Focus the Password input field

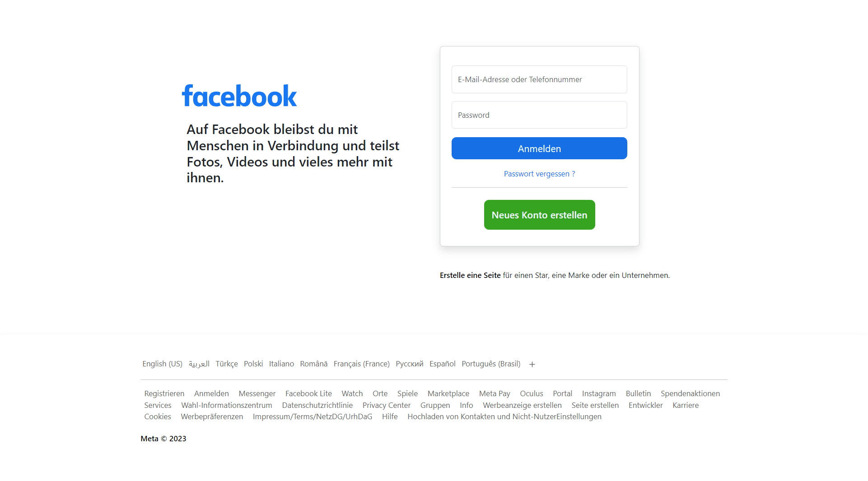tap(539, 115)
